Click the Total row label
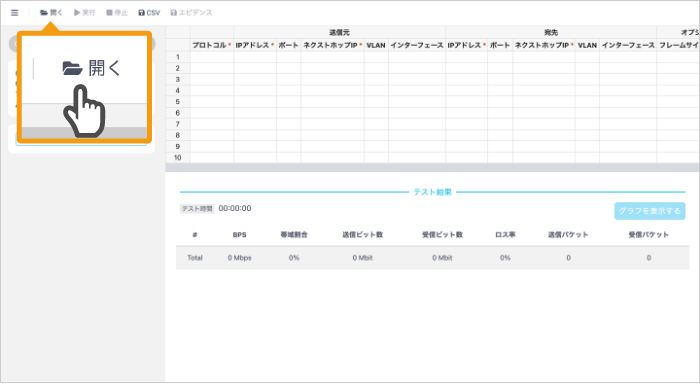The height and width of the screenshot is (384, 700). pyautogui.click(x=195, y=258)
